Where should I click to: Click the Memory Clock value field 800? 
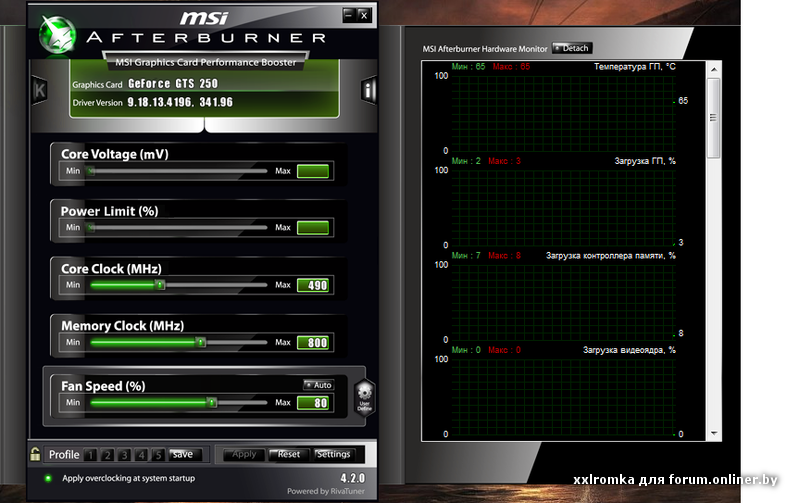(313, 342)
